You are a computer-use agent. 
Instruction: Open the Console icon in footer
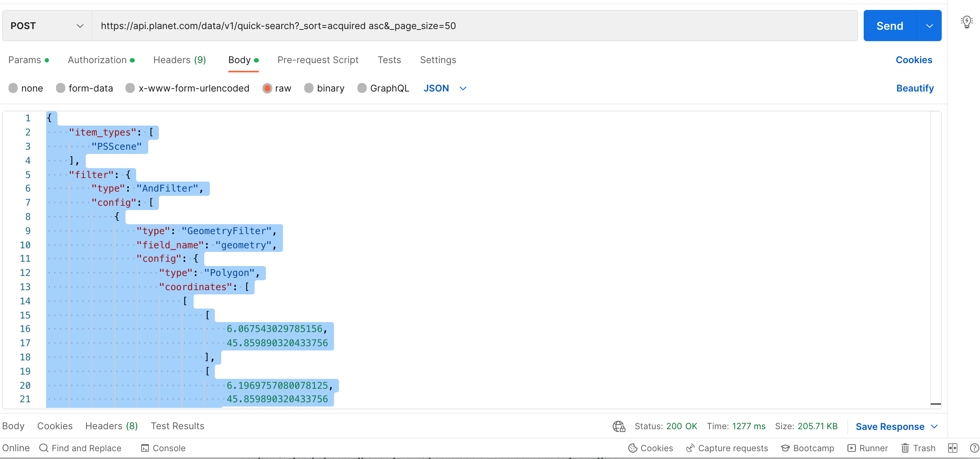(145, 448)
